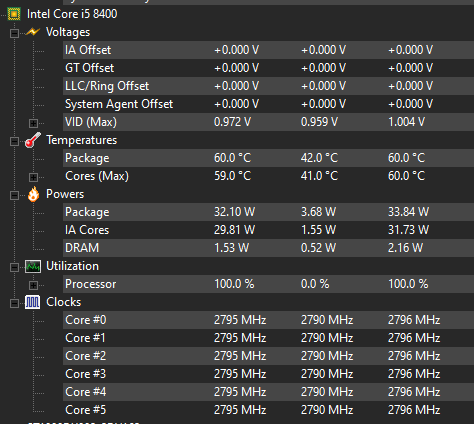This screenshot has width=474, height=424.
Task: Select the Core #0 clock row
Action: [268, 320]
